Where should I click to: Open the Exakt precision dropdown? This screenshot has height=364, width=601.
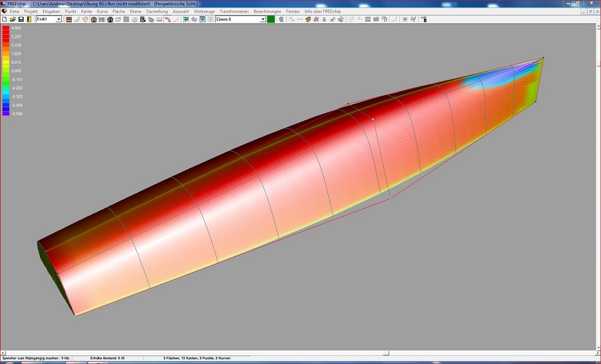point(58,20)
